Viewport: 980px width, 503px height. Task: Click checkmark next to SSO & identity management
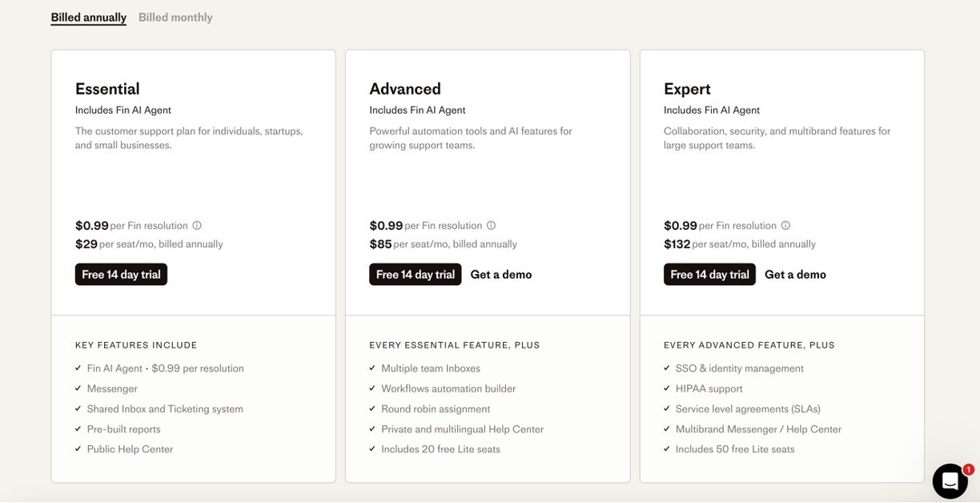[x=668, y=368]
